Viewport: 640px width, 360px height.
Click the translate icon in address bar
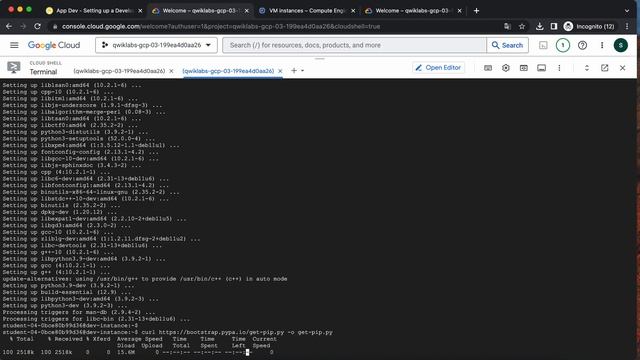tap(507, 26)
